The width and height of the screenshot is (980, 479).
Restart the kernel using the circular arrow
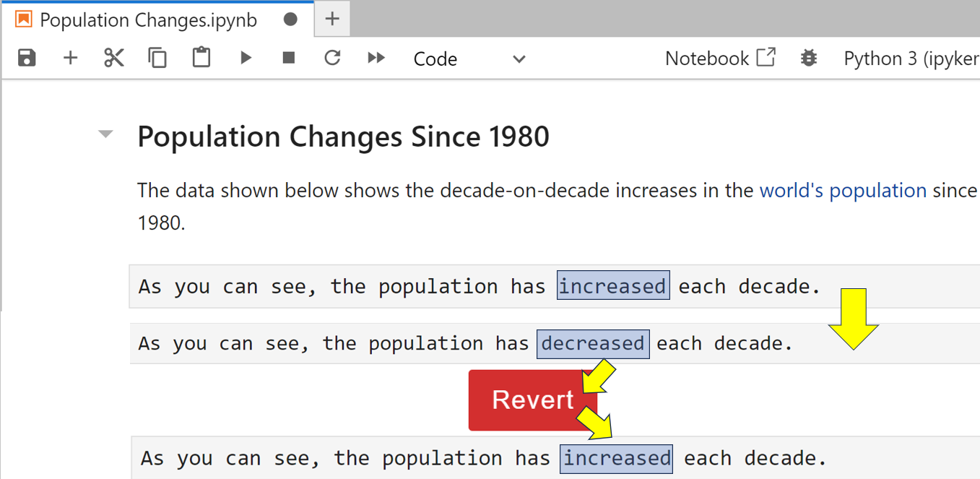(331, 59)
